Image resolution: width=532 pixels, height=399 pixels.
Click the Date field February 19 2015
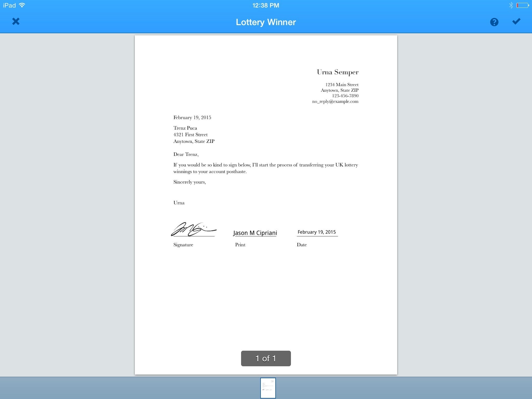pos(317,232)
